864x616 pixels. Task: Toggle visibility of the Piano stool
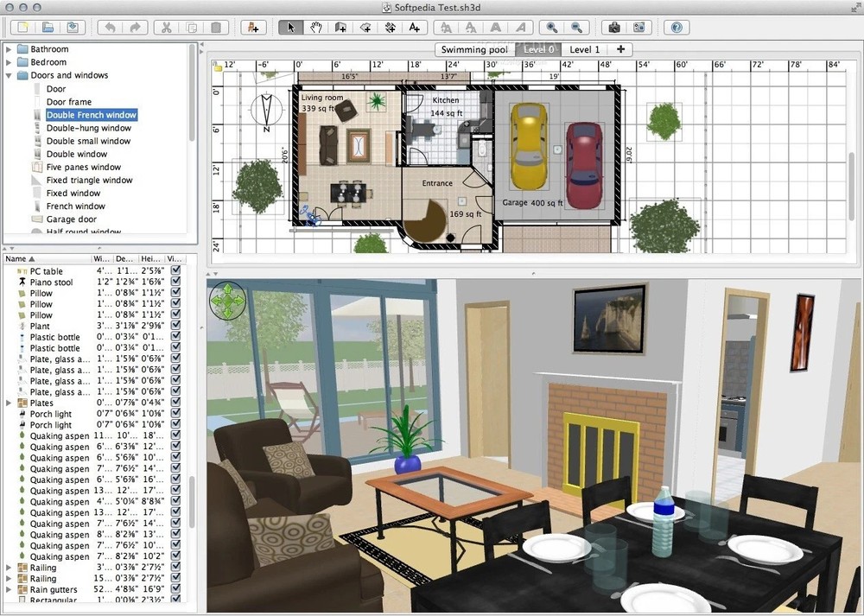tap(174, 283)
